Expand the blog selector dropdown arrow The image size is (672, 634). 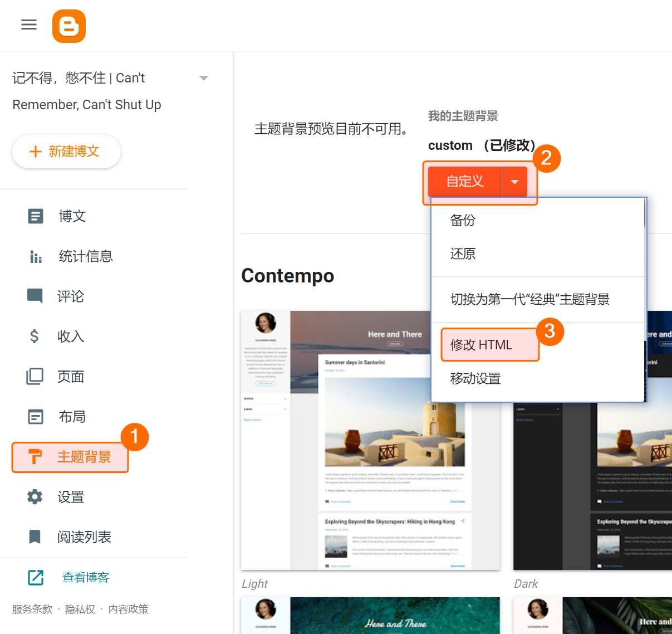204,78
